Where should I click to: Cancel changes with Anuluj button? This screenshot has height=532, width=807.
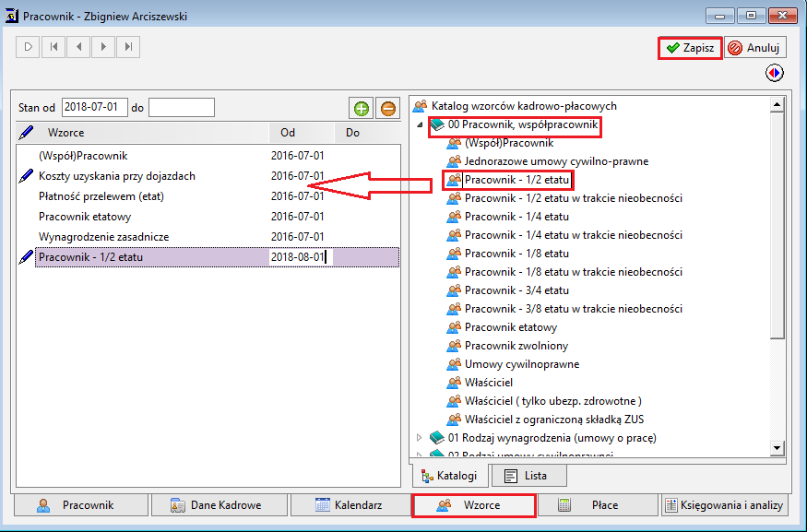pos(755,48)
